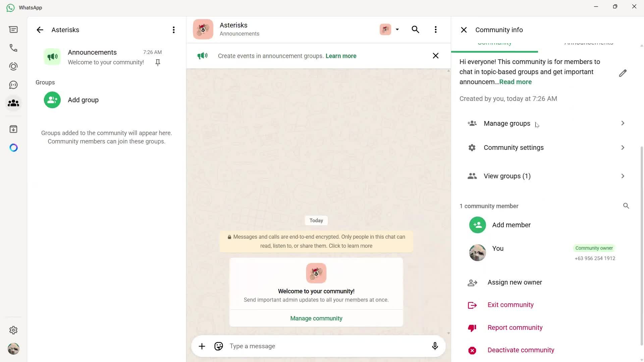
Task: Open the Communities panel
Action: click(x=13, y=103)
